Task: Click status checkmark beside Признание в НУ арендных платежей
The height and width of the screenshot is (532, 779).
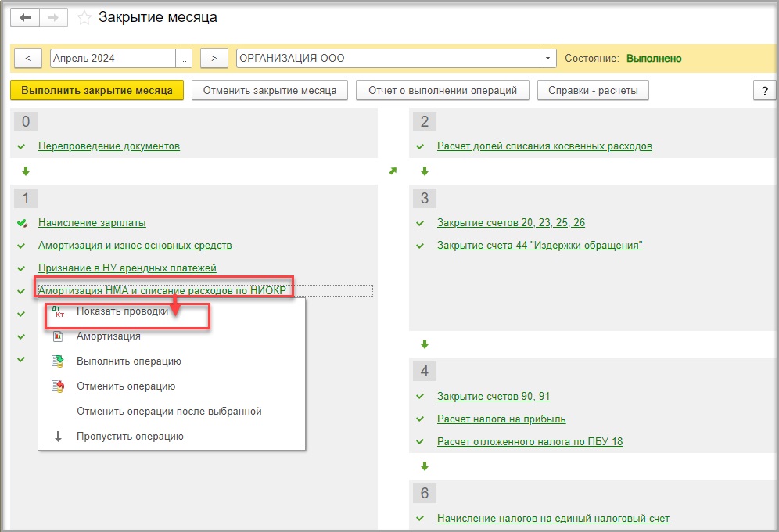Action: (21, 268)
